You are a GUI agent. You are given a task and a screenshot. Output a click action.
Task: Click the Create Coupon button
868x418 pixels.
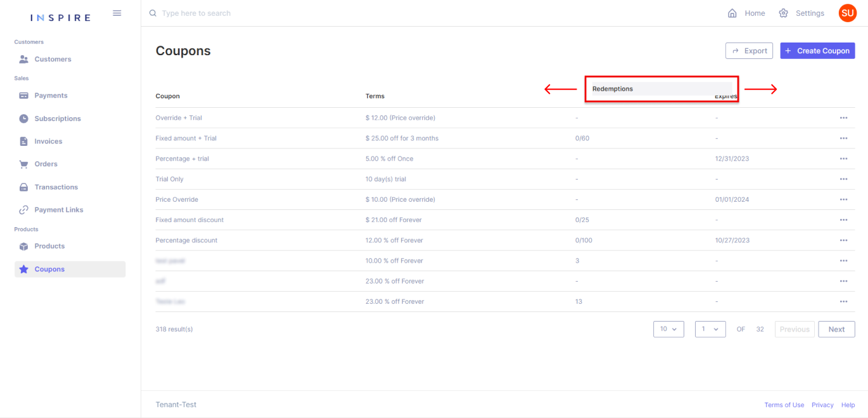pyautogui.click(x=817, y=51)
